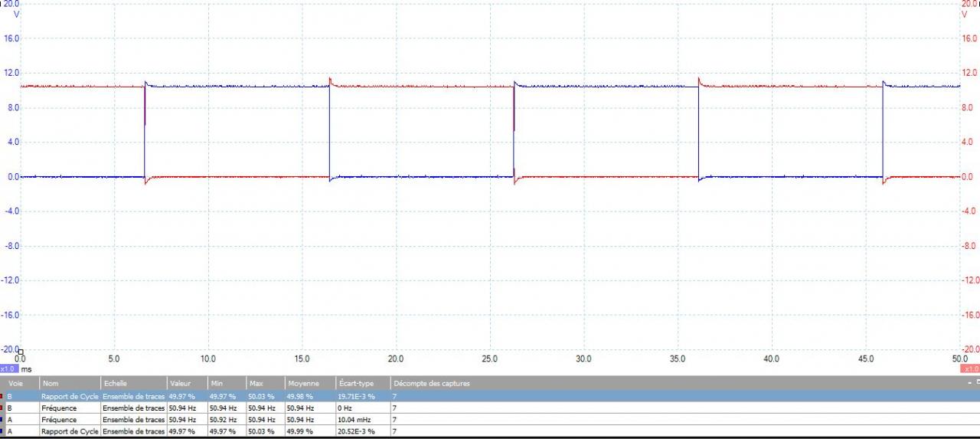Viewport: 980px width, 439px height.
Task: Click Ensemble de traces in A Fréquence row
Action: coord(133,420)
